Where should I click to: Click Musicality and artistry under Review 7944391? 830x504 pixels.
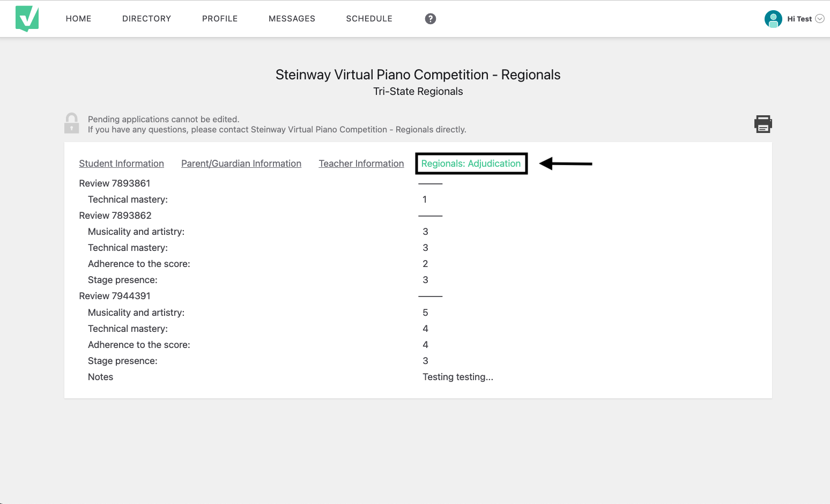click(136, 313)
